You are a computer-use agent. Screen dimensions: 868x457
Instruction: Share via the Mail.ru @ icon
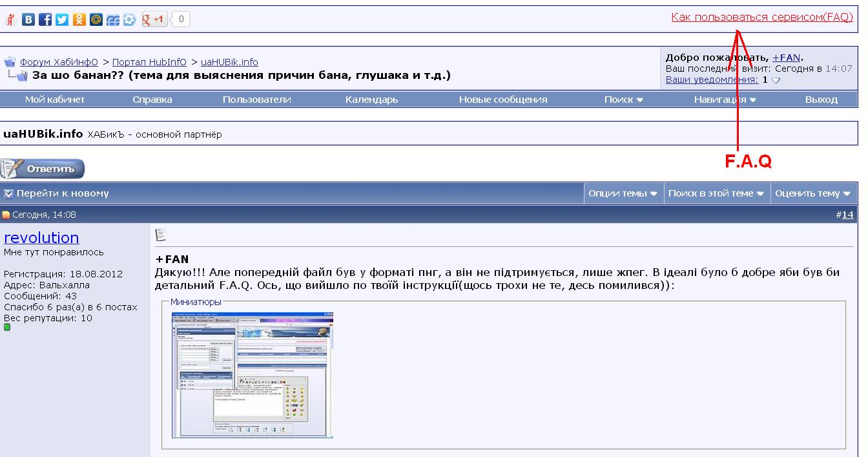coord(96,19)
